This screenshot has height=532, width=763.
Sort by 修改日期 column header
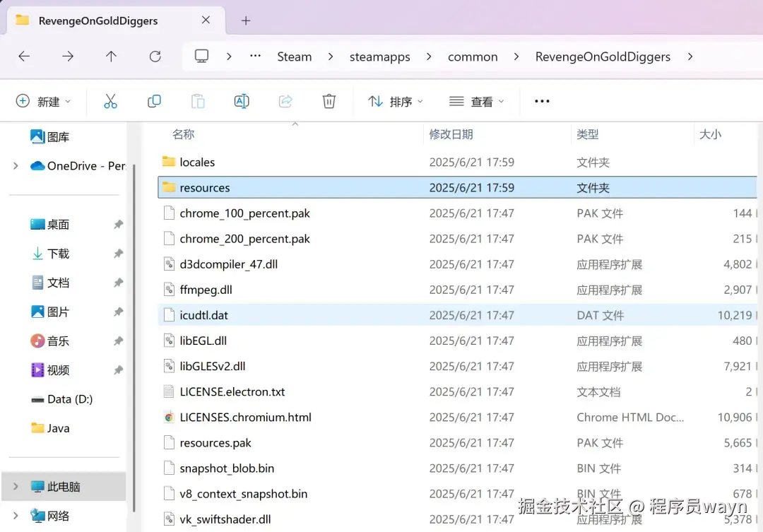451,134
